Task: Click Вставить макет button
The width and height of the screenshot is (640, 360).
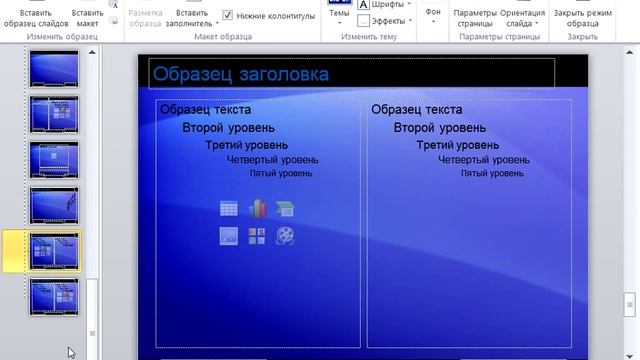Action: point(88,18)
